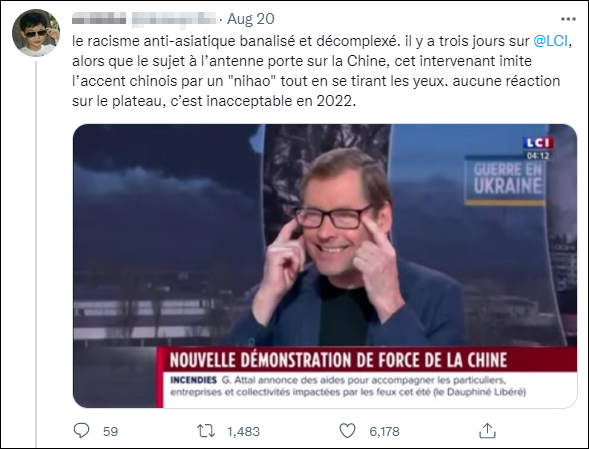This screenshot has height=449, width=589.
Task: Click the reply speech bubble icon
Action: pos(81,431)
